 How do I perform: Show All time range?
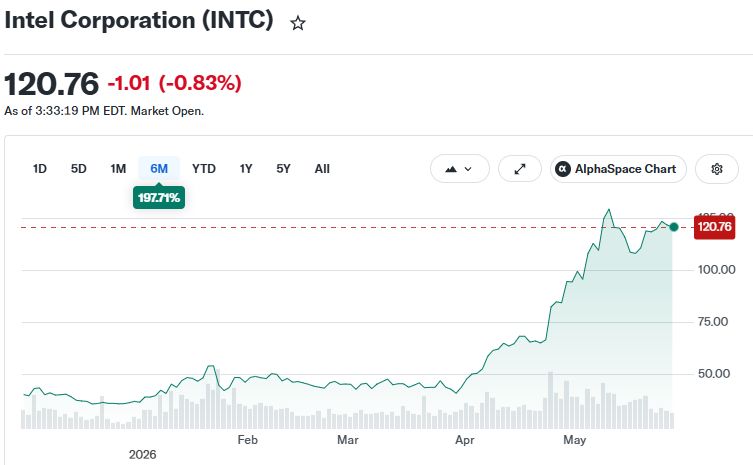click(x=322, y=169)
